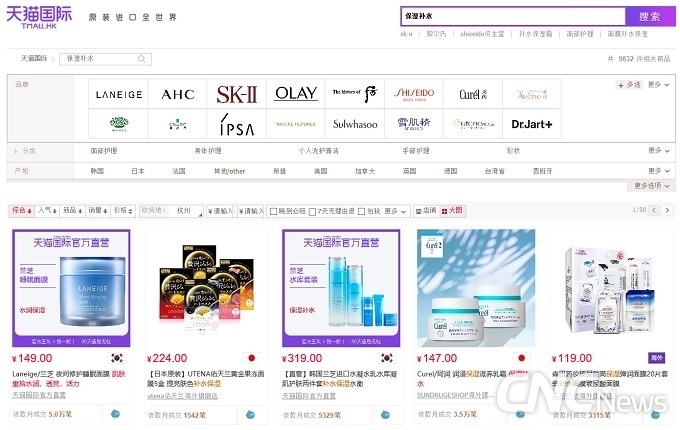Focus the main search field containing 保湿补水
The height and width of the screenshot is (430, 680).
513,16
